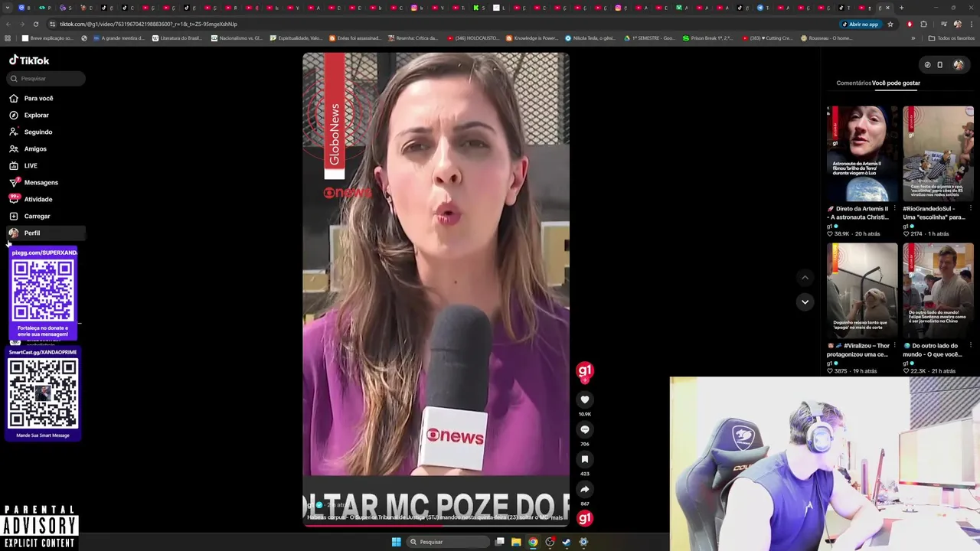This screenshot has height=551, width=980.
Task: Open the profile avatar in top-right pill
Action: [x=958, y=65]
